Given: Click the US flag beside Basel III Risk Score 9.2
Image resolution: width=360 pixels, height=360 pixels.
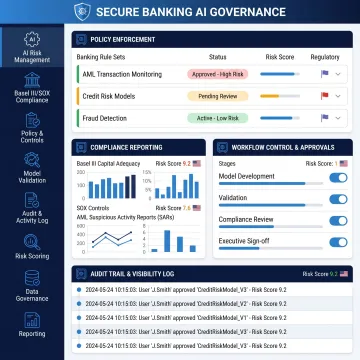Looking at the screenshot, I should [197, 164].
